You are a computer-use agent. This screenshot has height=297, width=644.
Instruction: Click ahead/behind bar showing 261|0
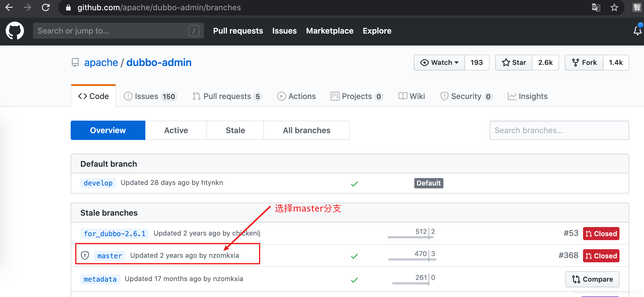pos(413,279)
